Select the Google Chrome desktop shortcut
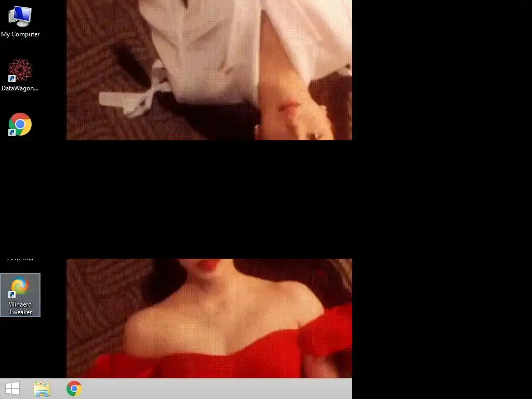This screenshot has width=532, height=399. click(x=20, y=125)
